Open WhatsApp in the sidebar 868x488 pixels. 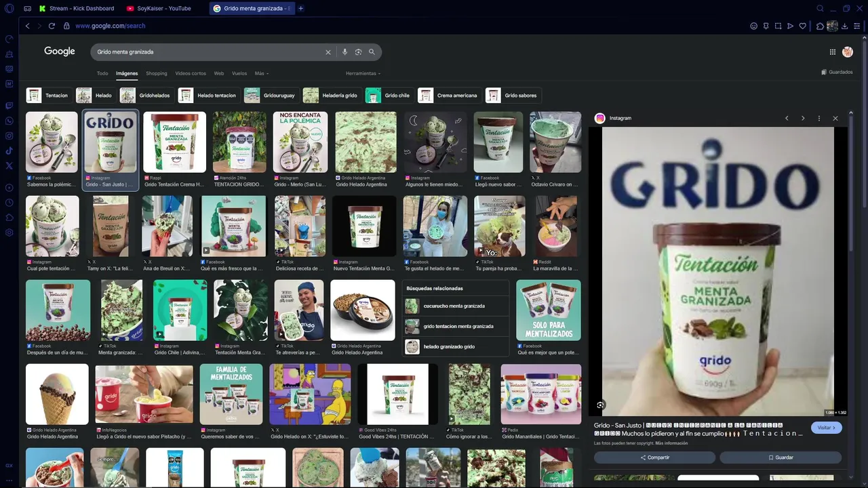click(x=9, y=121)
